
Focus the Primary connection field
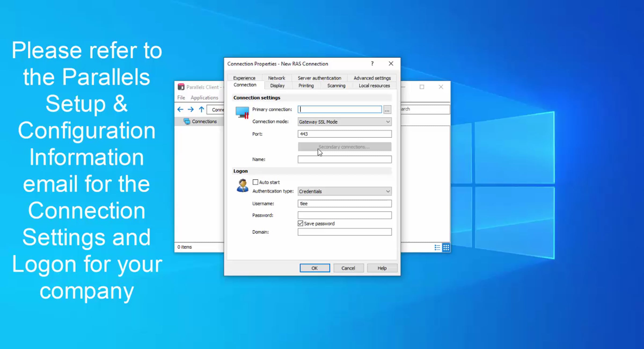pos(340,109)
